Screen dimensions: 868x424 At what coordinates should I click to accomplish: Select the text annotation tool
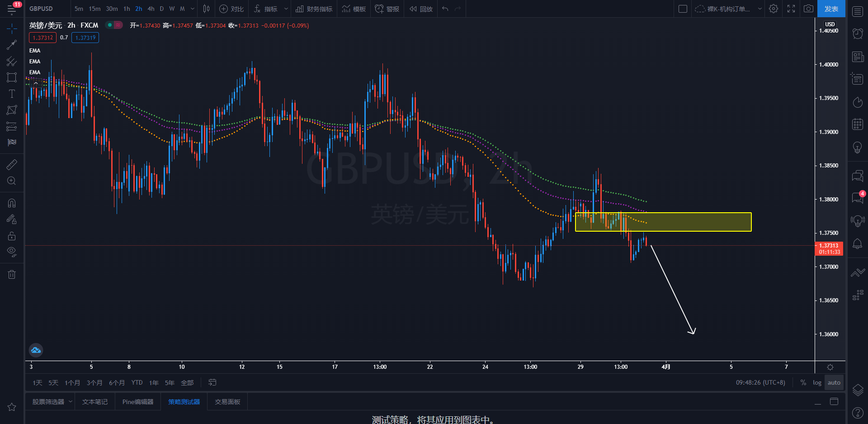[12, 94]
